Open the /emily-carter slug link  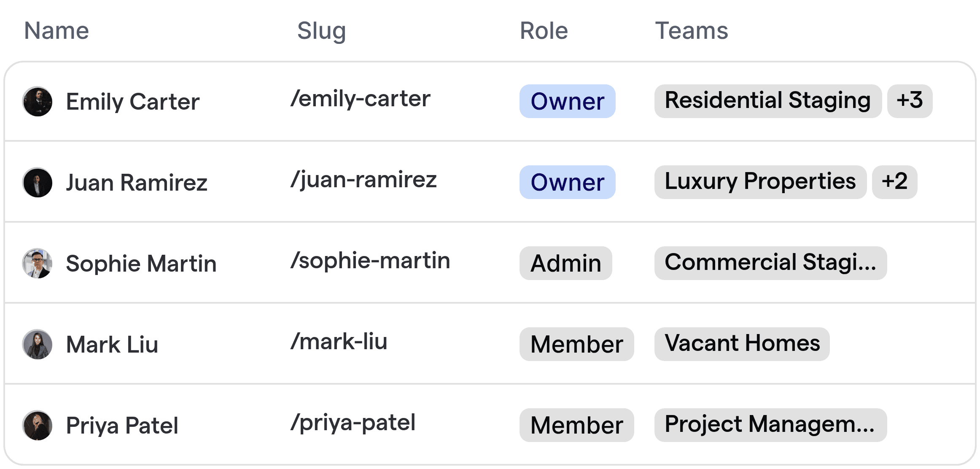[x=361, y=99]
